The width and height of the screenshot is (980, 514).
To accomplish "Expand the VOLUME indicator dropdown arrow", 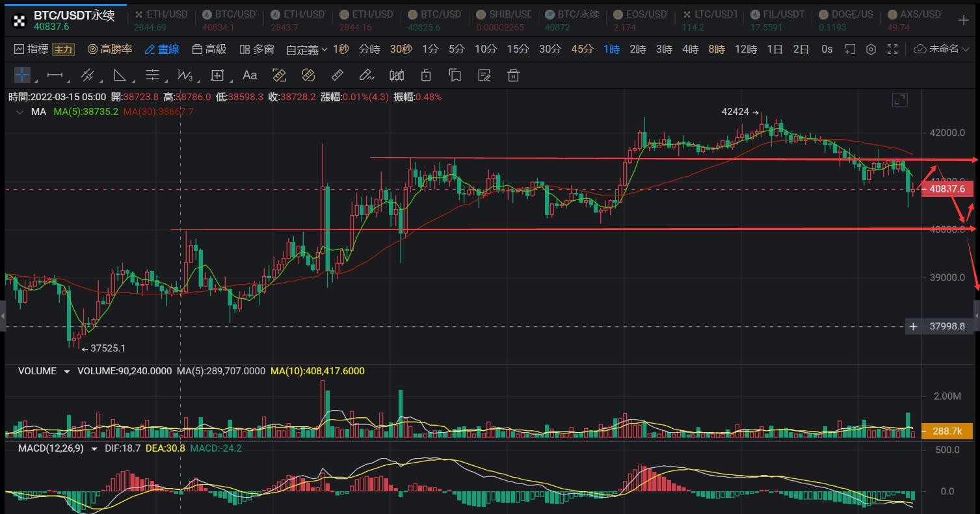I will pyautogui.click(x=66, y=372).
